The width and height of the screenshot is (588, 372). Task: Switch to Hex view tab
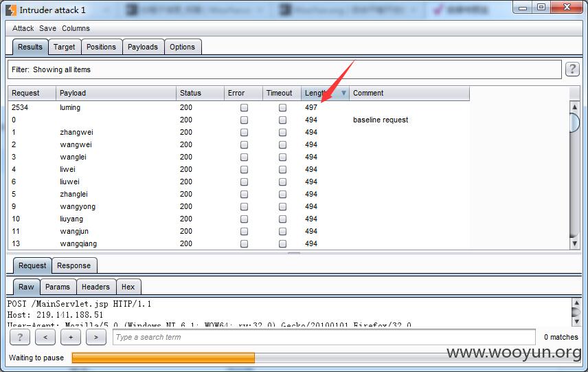(x=128, y=287)
